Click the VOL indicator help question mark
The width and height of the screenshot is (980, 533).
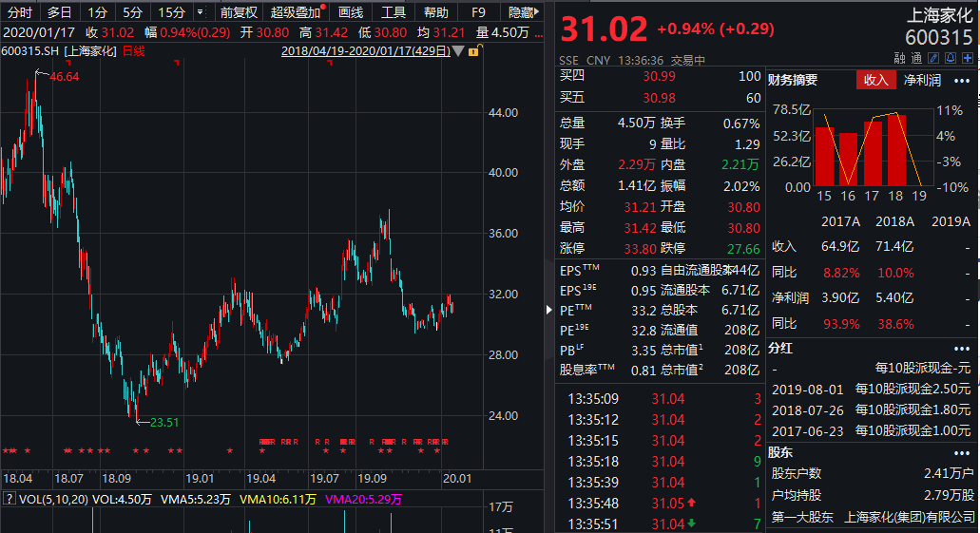click(10, 499)
